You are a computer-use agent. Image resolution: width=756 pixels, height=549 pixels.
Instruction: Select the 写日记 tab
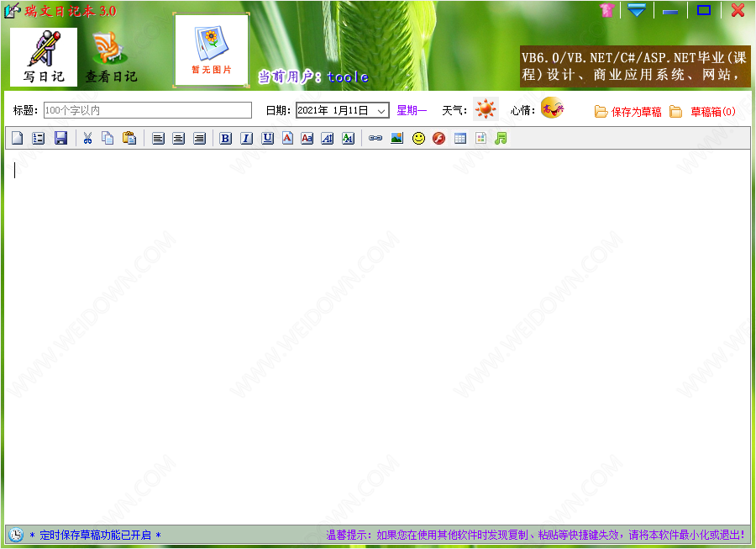coord(44,58)
